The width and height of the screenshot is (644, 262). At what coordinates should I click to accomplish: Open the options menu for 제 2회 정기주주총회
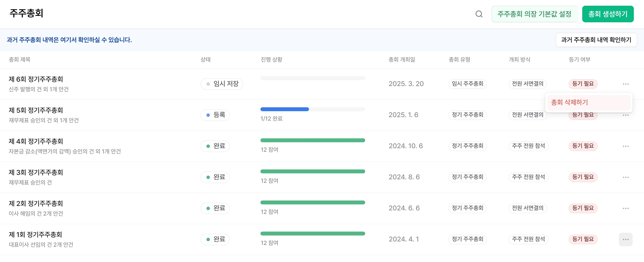[626, 208]
